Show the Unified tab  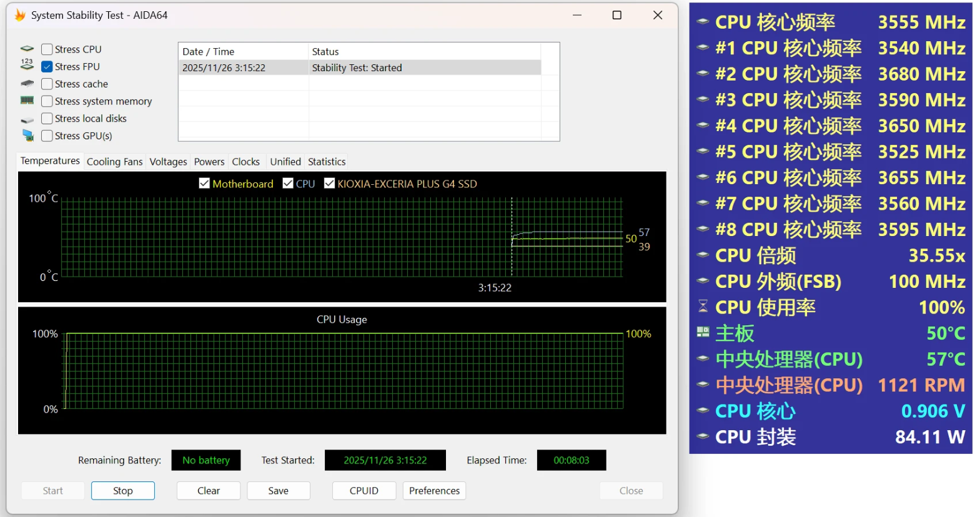(x=285, y=162)
